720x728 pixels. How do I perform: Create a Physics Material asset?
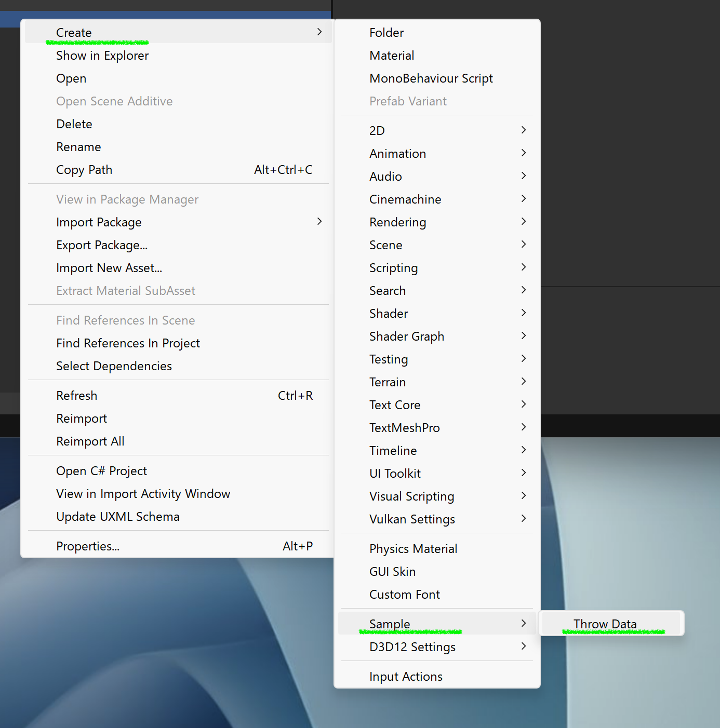[413, 549]
